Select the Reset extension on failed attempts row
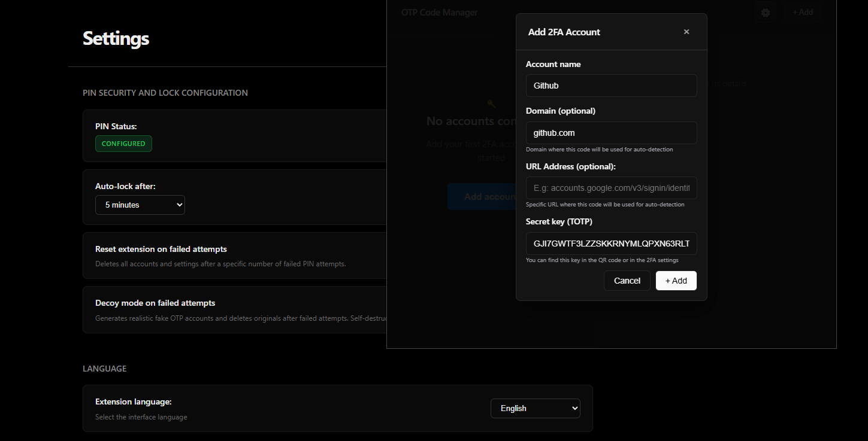The image size is (868, 441). [234, 256]
